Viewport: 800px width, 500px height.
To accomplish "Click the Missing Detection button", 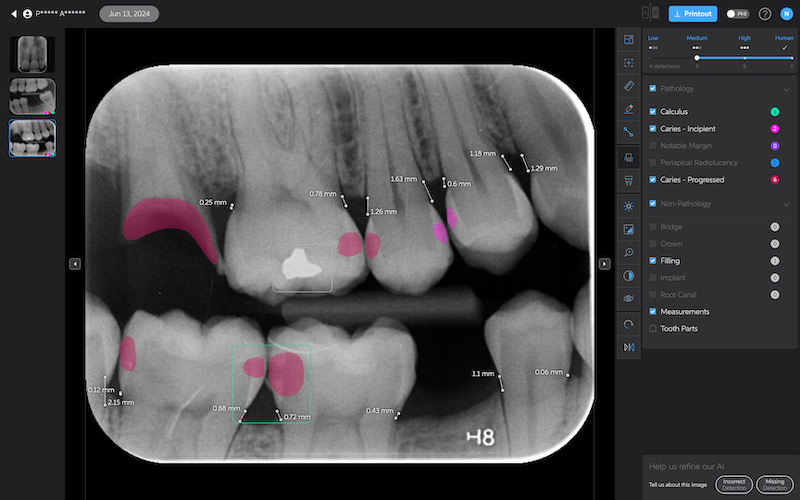I will point(774,485).
